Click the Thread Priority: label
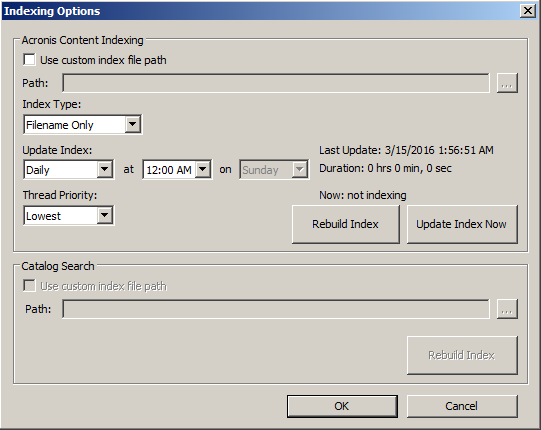The height and width of the screenshot is (430, 541). pos(60,195)
